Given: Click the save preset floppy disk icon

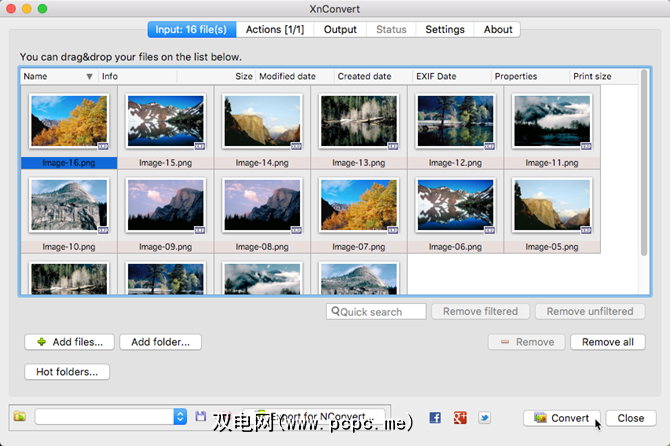Looking at the screenshot, I should [x=200, y=416].
